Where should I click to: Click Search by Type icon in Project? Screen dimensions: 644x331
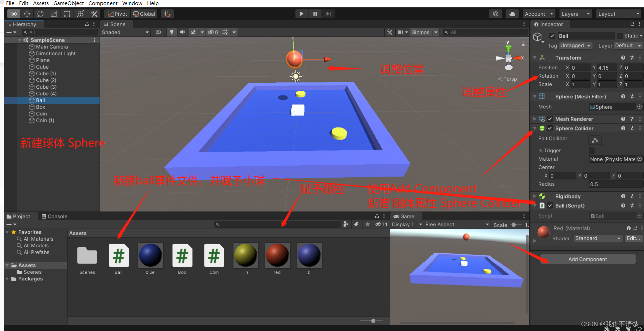(x=346, y=224)
